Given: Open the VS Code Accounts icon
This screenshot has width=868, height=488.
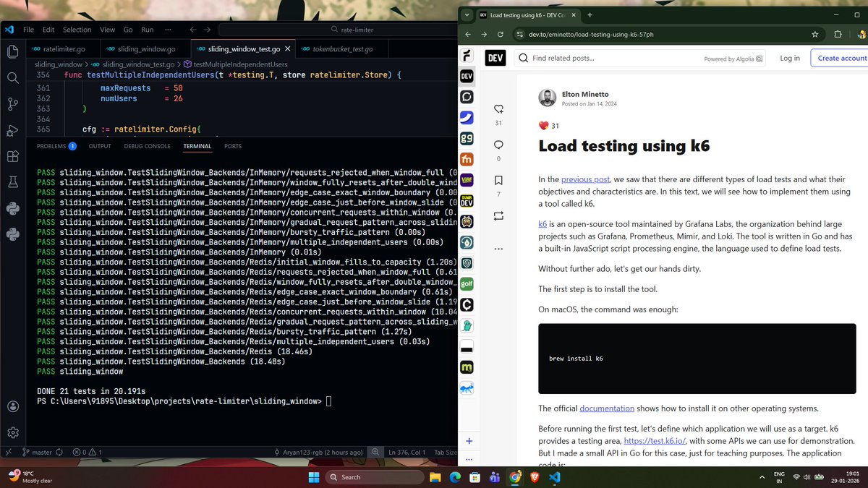Looking at the screenshot, I should pyautogui.click(x=12, y=407).
